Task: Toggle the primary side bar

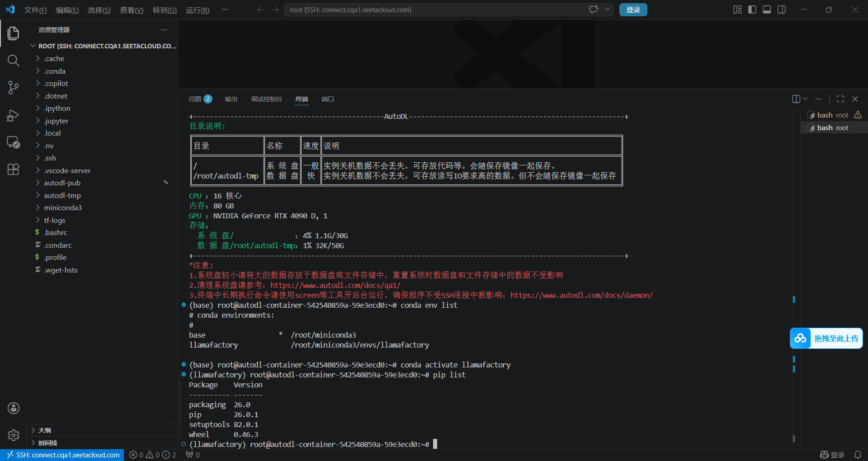Action: pyautogui.click(x=752, y=9)
